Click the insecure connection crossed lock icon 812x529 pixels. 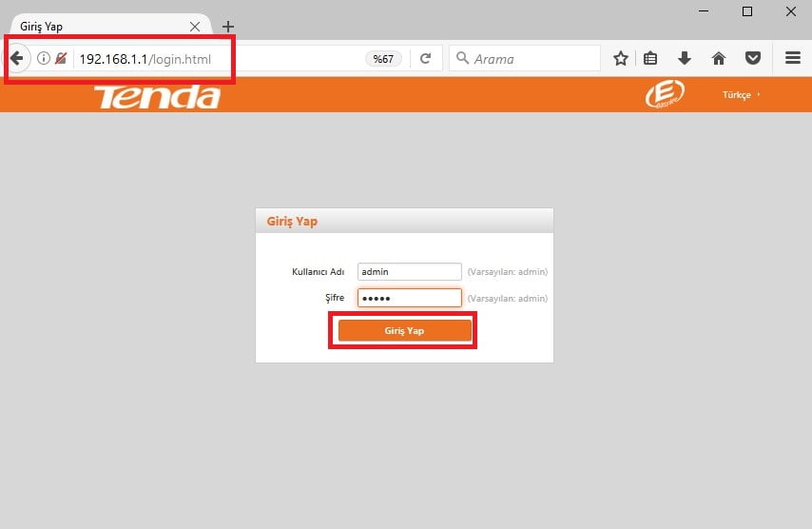[x=61, y=59]
